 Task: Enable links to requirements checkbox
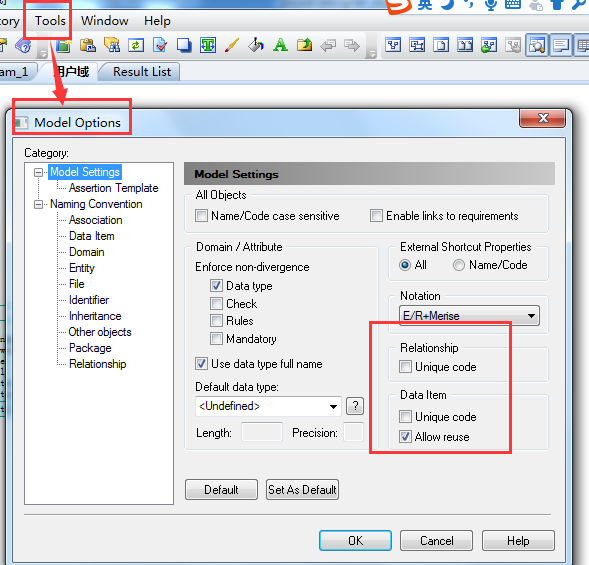[376, 216]
